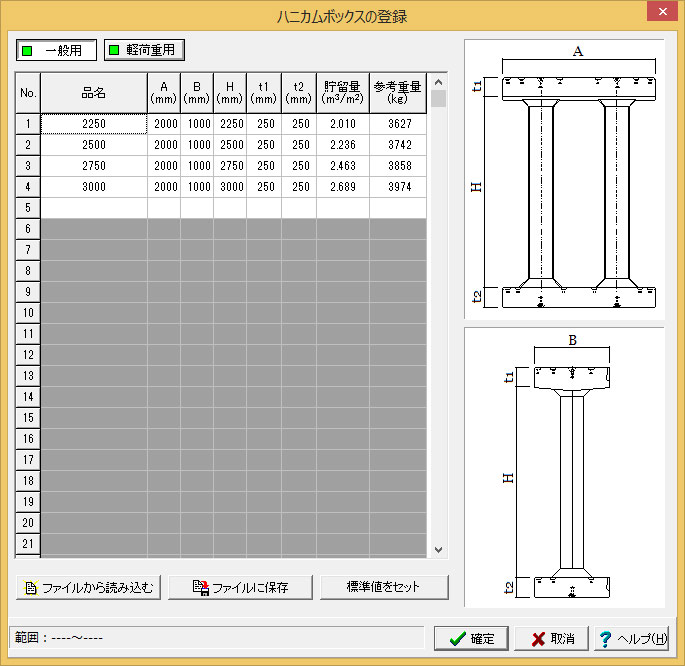Click the green indicator on 軽荷重用

click(x=114, y=50)
